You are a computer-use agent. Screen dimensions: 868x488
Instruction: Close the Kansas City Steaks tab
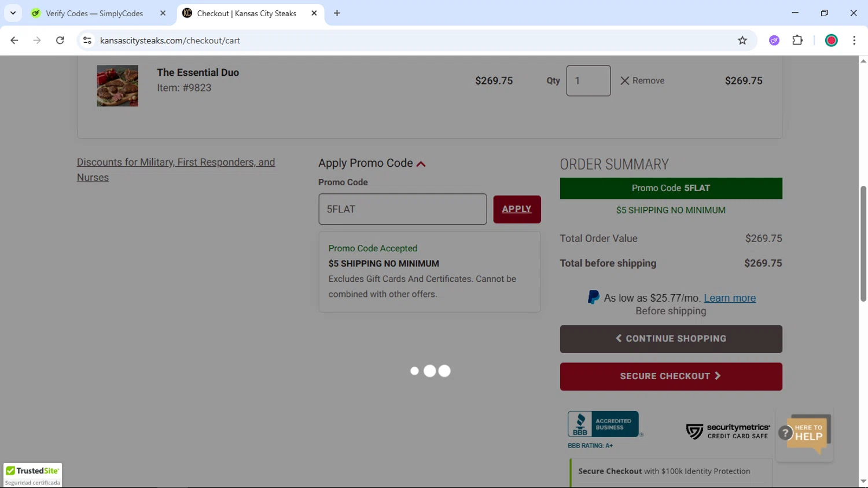click(x=314, y=13)
